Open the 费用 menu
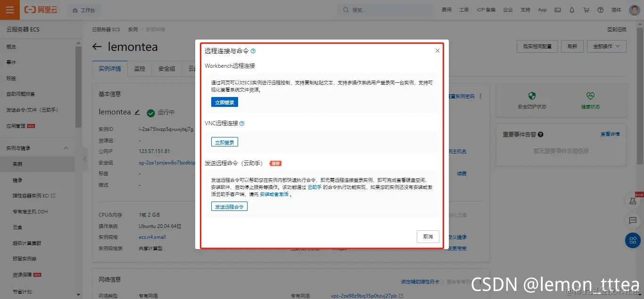Image resolution: width=644 pixels, height=299 pixels. click(x=446, y=10)
